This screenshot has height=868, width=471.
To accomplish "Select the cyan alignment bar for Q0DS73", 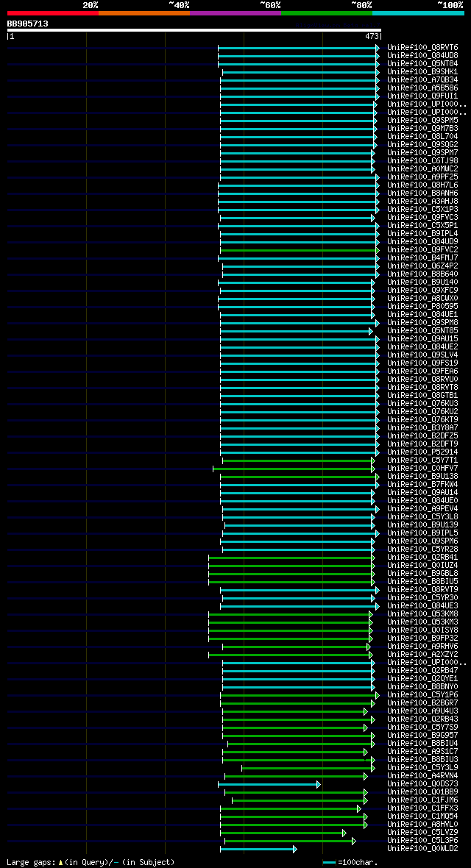I will (x=269, y=784).
